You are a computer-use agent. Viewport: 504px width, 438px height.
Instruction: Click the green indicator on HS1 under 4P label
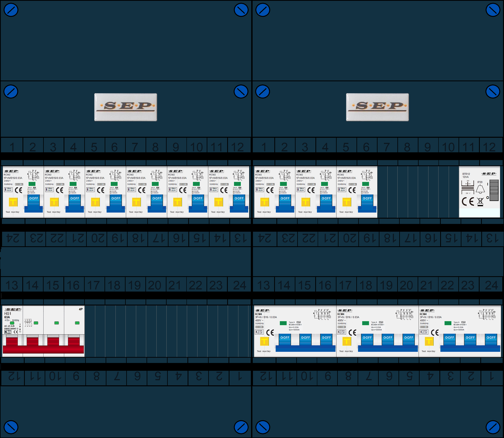point(77,323)
